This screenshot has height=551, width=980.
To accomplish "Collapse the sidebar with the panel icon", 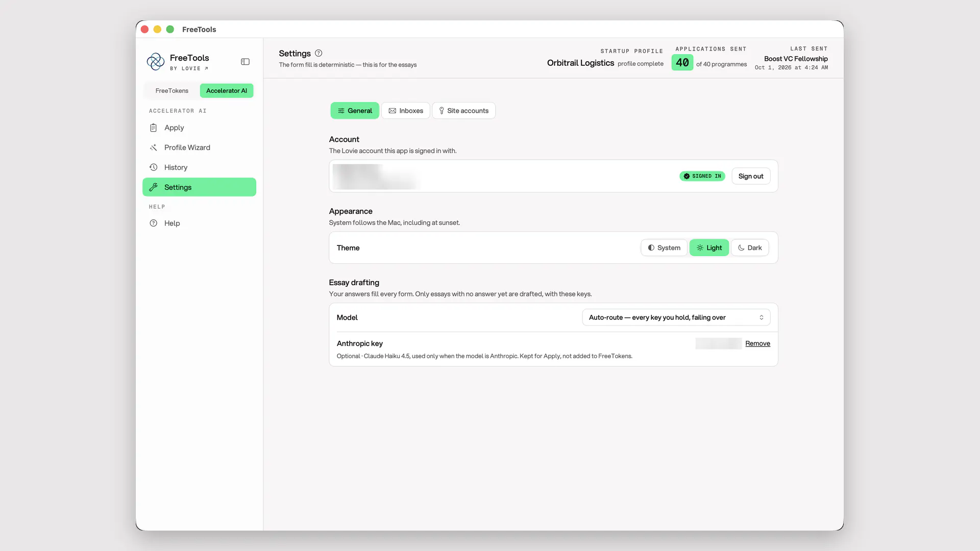I will [245, 62].
